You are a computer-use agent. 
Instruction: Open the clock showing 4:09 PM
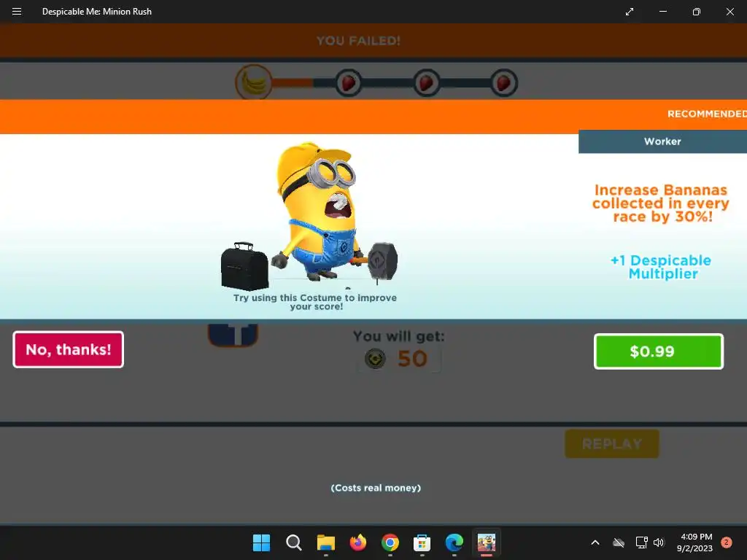pos(694,542)
